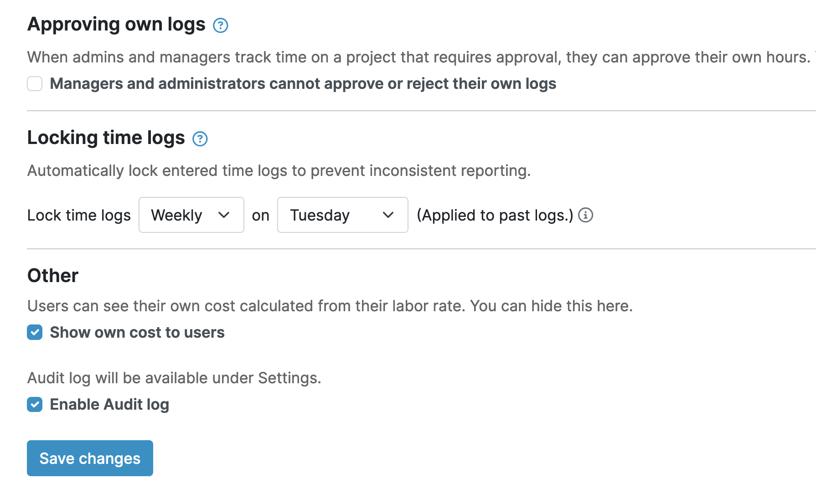Click the Approving own logs question mark icon
This screenshot has height=504, width=816.
click(221, 26)
